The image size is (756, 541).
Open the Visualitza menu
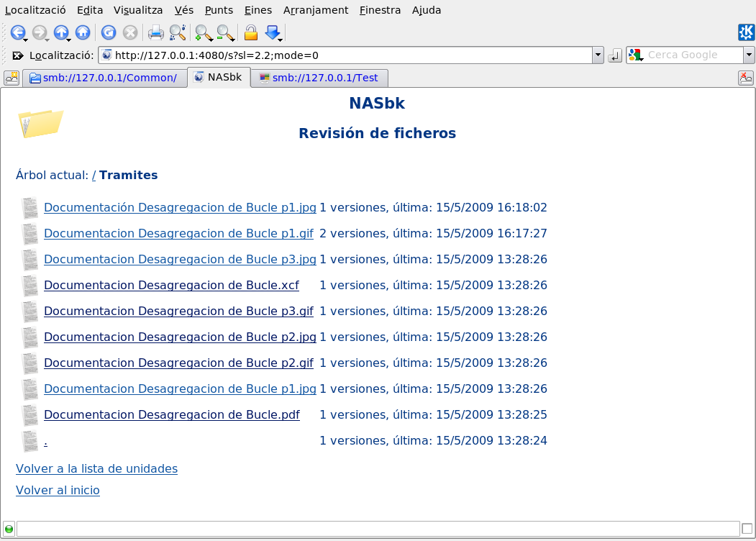[x=138, y=10]
